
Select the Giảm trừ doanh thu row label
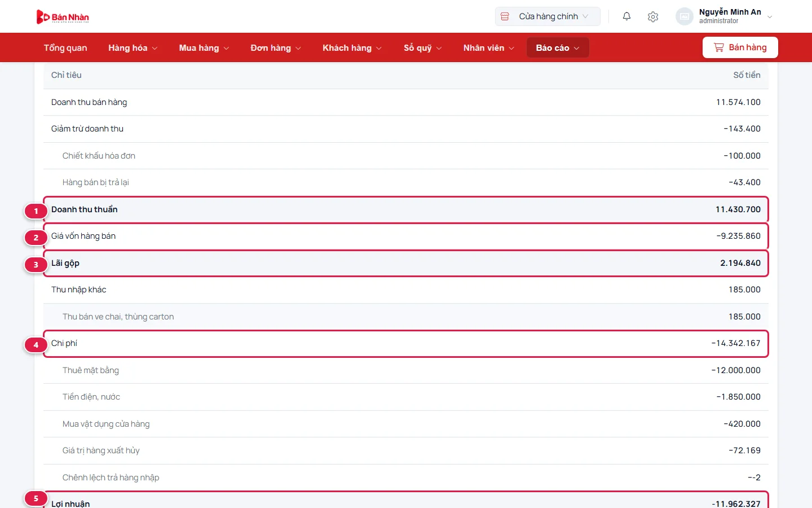[87, 129]
